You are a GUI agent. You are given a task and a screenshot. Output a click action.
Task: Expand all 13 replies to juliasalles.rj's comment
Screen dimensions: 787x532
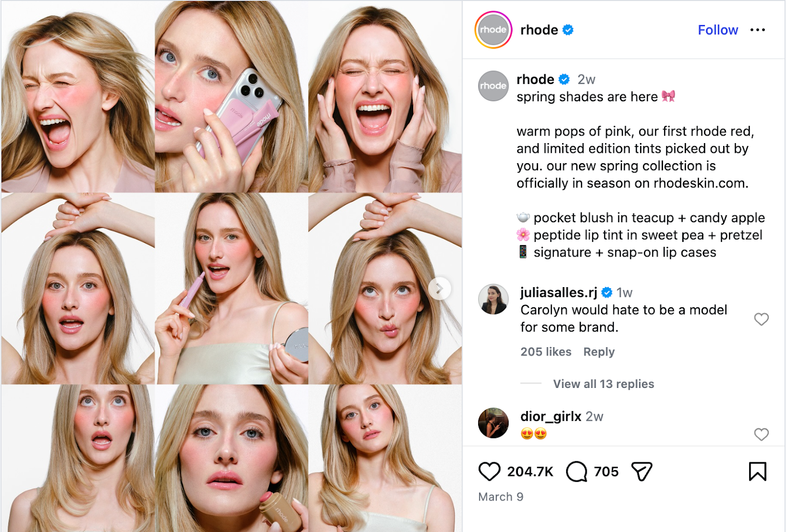pyautogui.click(x=604, y=384)
